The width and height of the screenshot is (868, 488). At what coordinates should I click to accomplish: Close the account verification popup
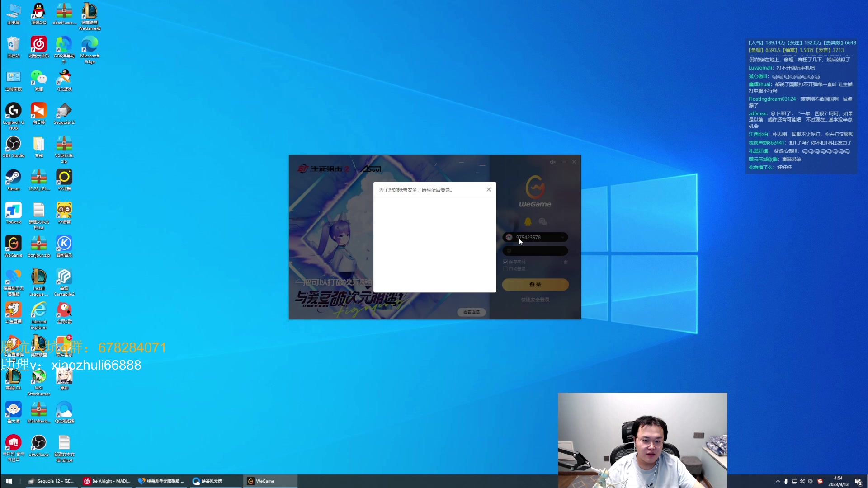click(x=489, y=190)
